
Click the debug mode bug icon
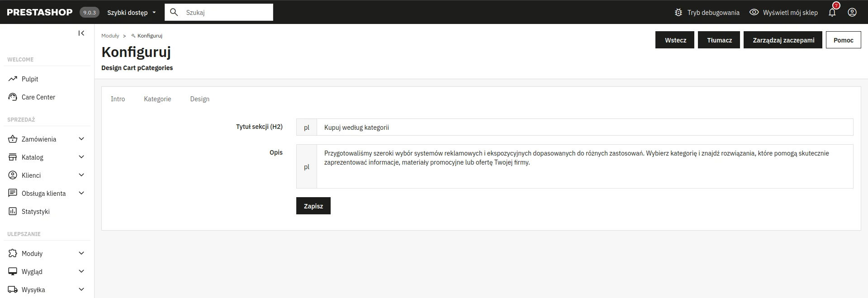click(678, 13)
